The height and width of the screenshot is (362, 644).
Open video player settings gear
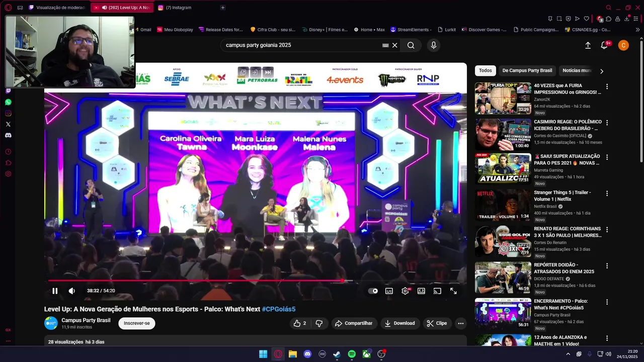tap(405, 291)
